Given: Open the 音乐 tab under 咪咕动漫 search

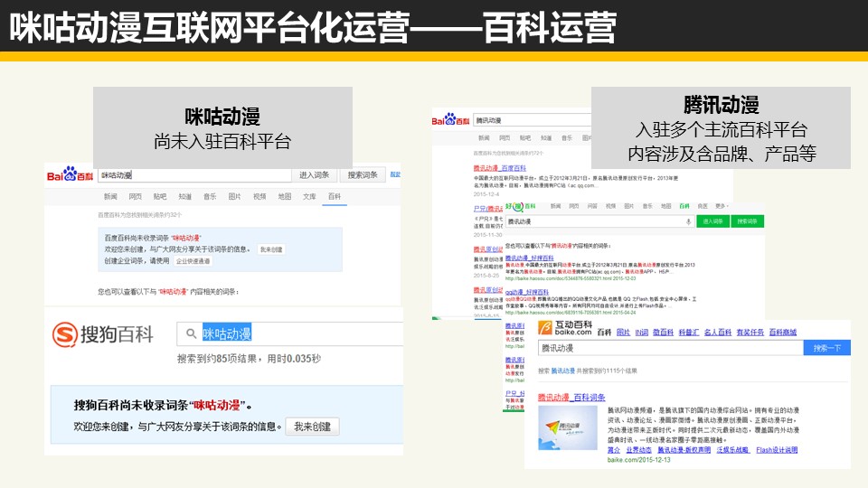Looking at the screenshot, I should click(210, 196).
